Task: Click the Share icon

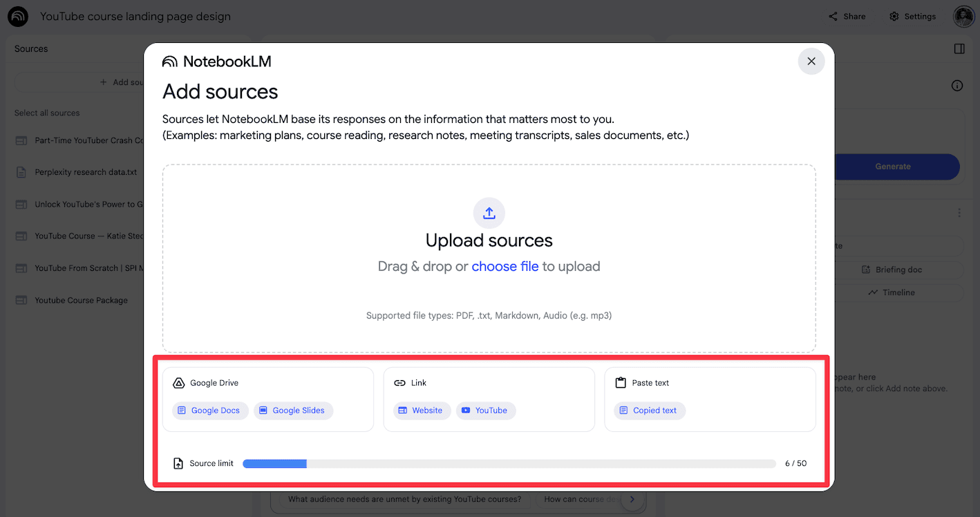Action: click(832, 16)
